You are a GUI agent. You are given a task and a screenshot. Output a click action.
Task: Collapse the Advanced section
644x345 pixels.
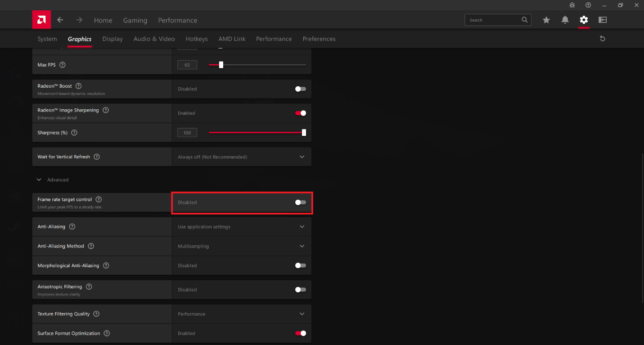53,180
